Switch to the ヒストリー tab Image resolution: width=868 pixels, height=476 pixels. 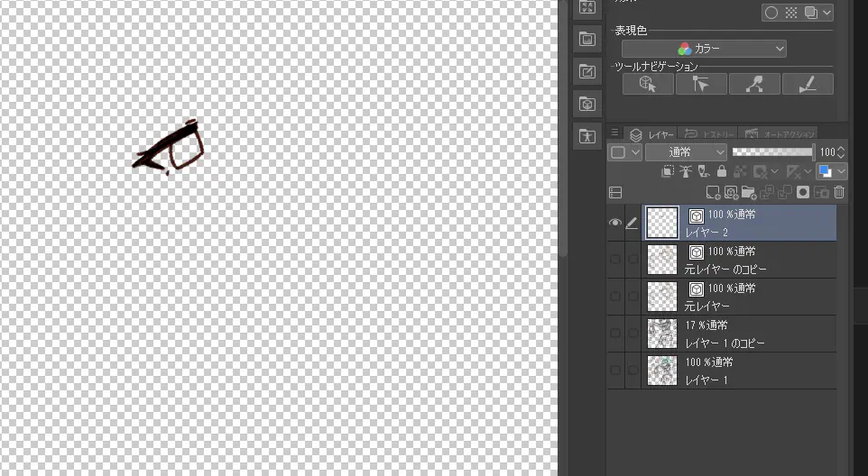708,134
